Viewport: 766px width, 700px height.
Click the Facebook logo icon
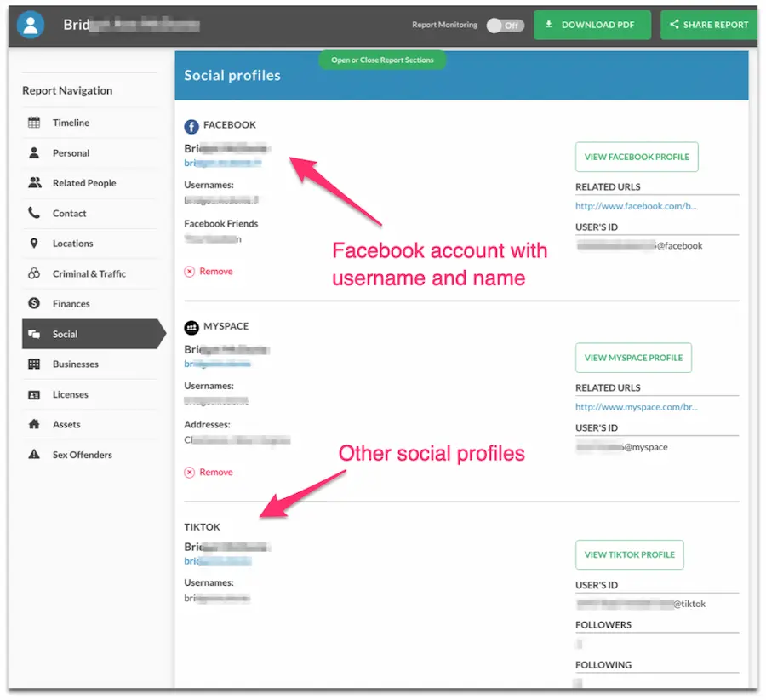191,125
